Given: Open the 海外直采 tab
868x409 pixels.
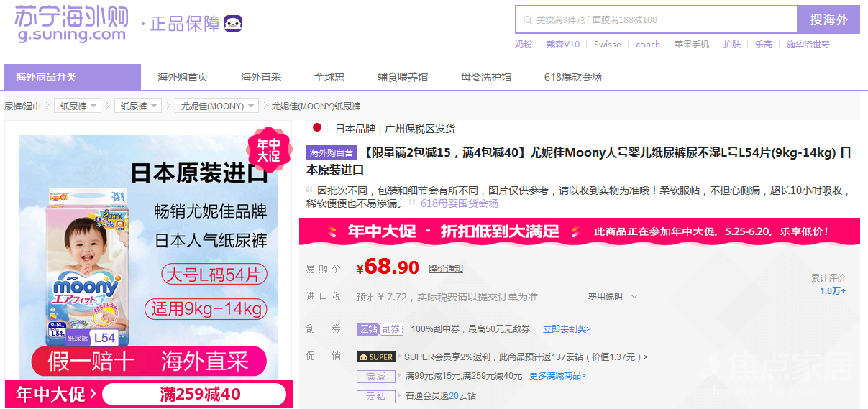Looking at the screenshot, I should [261, 77].
